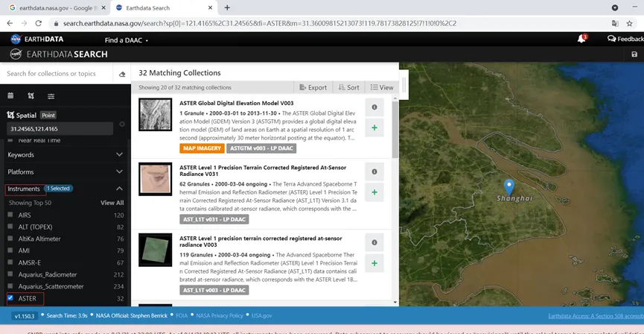Open notifications bell icon
Image resolution: width=644 pixels, height=334 pixels.
pyautogui.click(x=581, y=39)
